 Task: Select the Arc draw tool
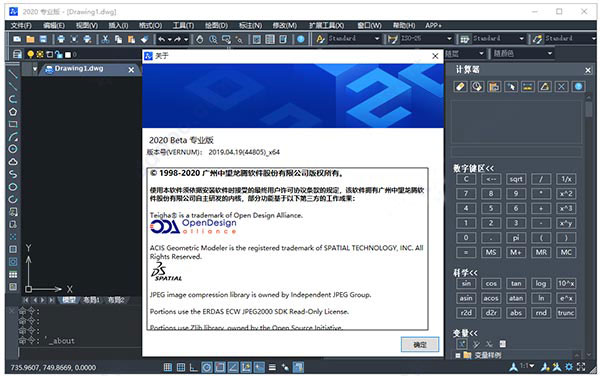(13, 137)
